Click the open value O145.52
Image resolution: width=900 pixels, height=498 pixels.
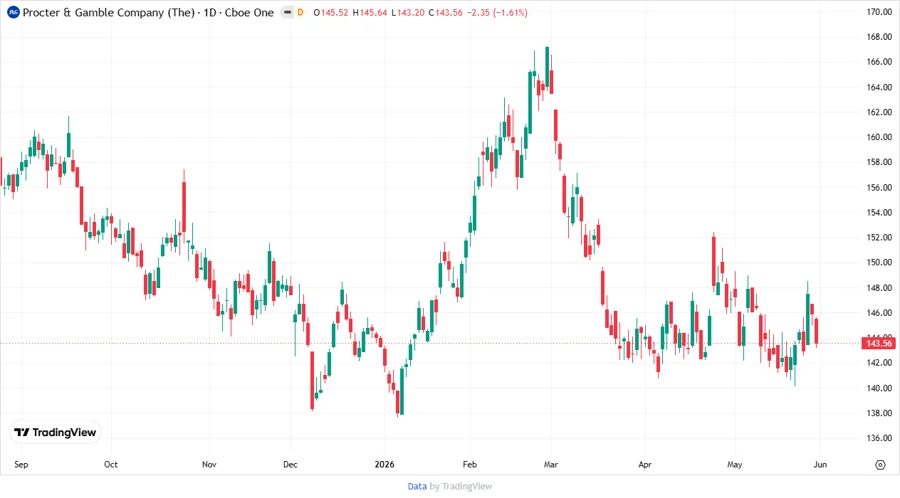tap(331, 12)
